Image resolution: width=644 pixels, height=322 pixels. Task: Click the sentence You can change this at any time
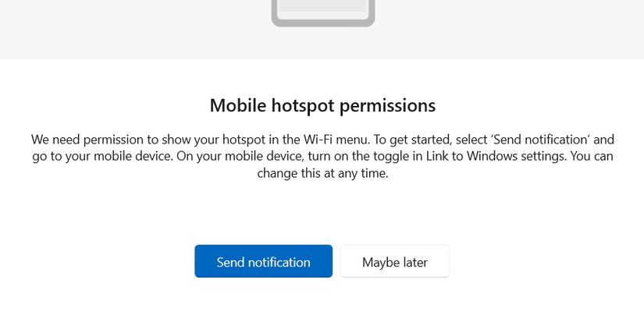tap(436, 165)
